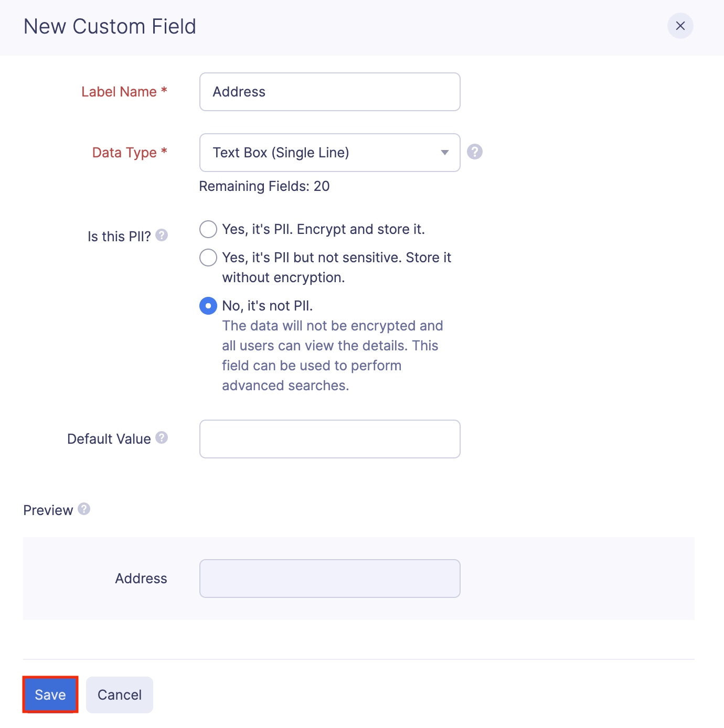Choose PII but not sensitive option

208,258
